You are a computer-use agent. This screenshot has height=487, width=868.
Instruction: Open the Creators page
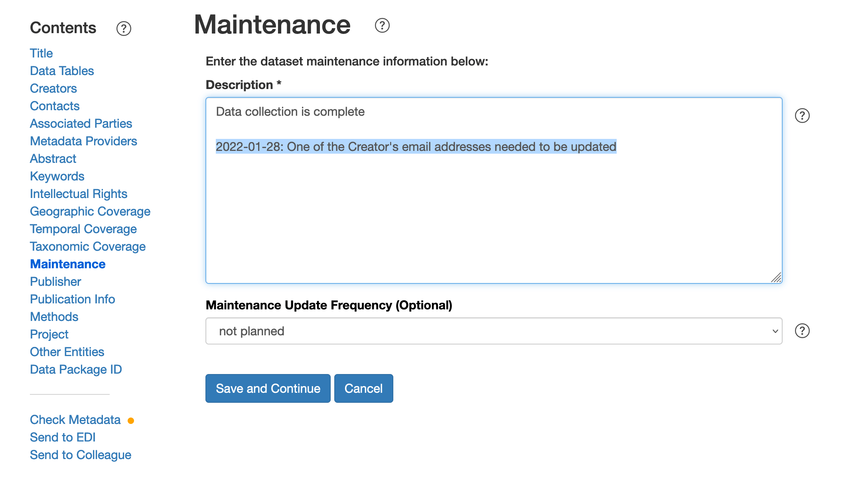coord(53,88)
